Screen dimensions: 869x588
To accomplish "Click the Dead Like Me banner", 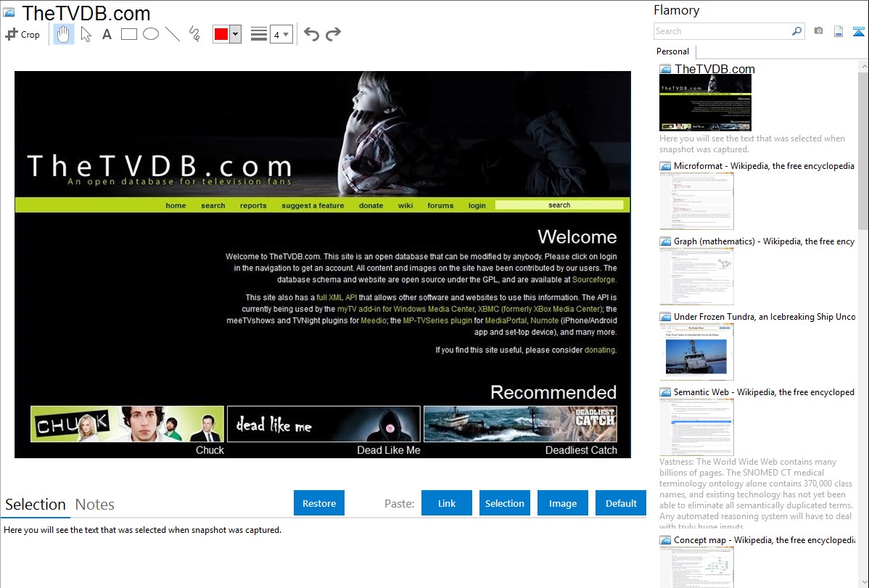I will (x=324, y=424).
